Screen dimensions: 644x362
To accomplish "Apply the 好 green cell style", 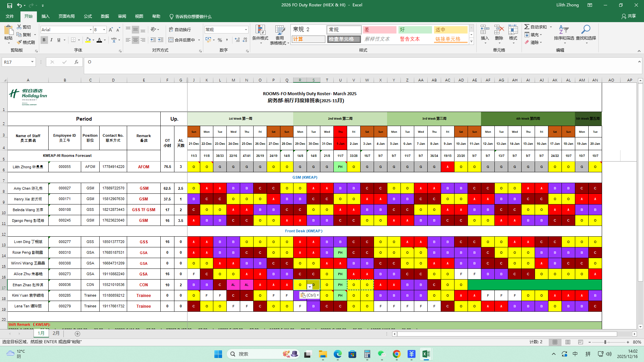I will (x=415, y=30).
